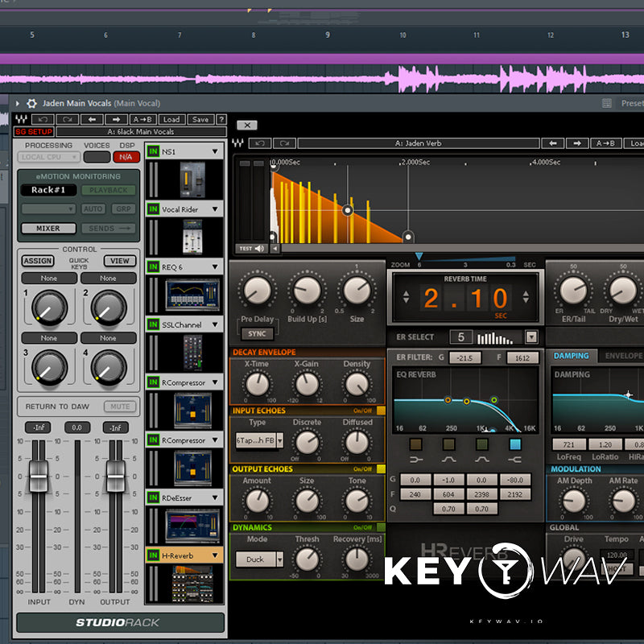Viewport: 644px width, 644px height.
Task: Load a StudioRack preset
Action: tap(171, 119)
